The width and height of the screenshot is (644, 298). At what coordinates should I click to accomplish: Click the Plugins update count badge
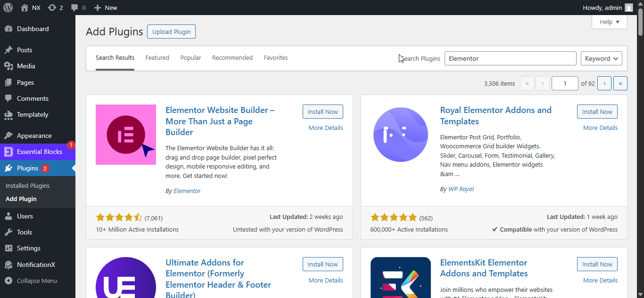[x=45, y=169]
